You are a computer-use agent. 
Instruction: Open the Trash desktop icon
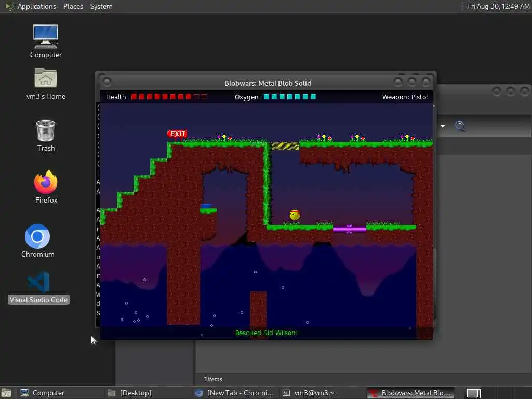pos(46,136)
